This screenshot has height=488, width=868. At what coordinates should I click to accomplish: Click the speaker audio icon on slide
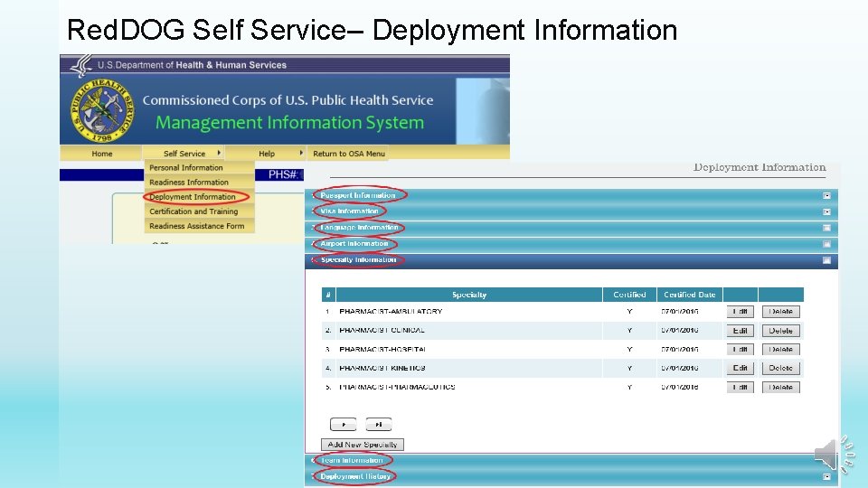coord(835,455)
